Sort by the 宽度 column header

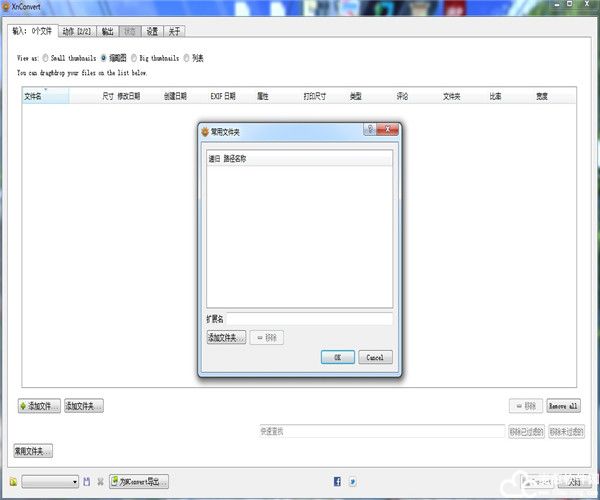[x=542, y=96]
